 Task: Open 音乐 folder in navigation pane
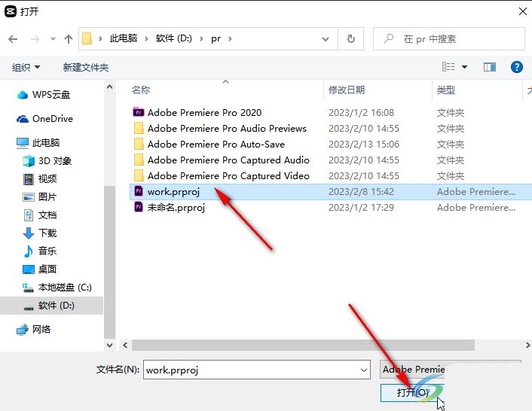click(40, 251)
